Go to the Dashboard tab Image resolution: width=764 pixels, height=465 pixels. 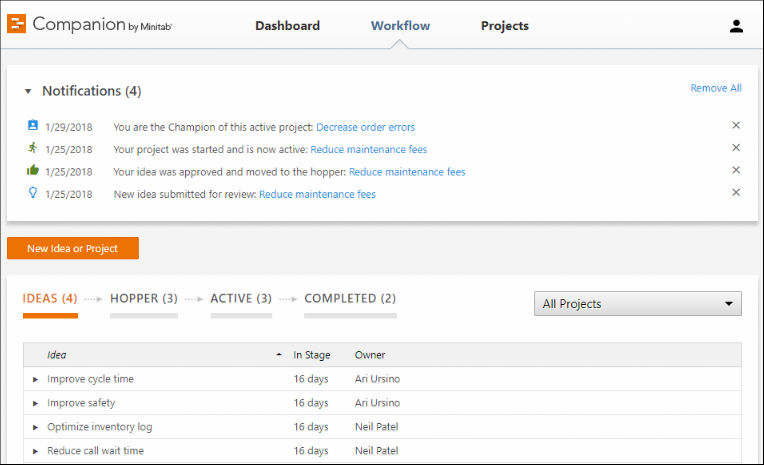click(287, 26)
